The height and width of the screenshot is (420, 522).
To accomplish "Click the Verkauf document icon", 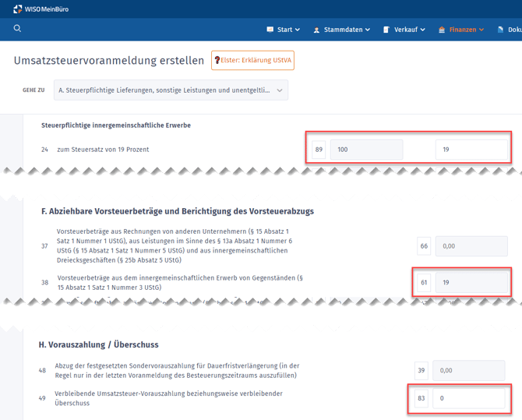I will coord(386,30).
